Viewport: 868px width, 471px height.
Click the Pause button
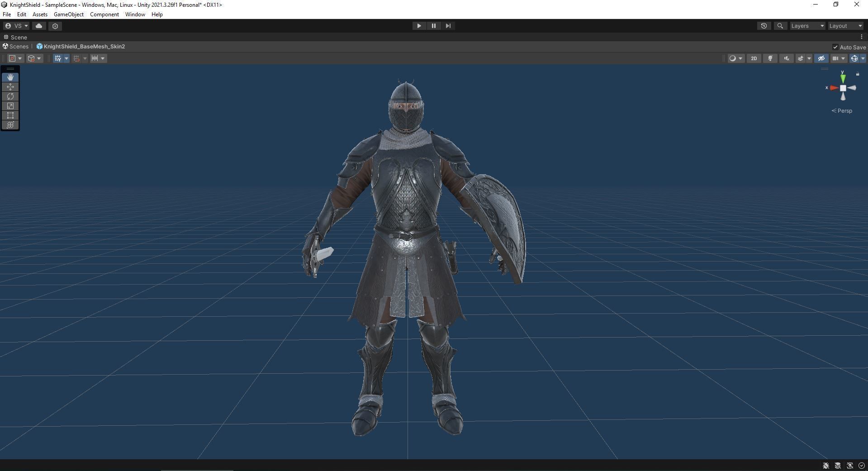pos(434,26)
